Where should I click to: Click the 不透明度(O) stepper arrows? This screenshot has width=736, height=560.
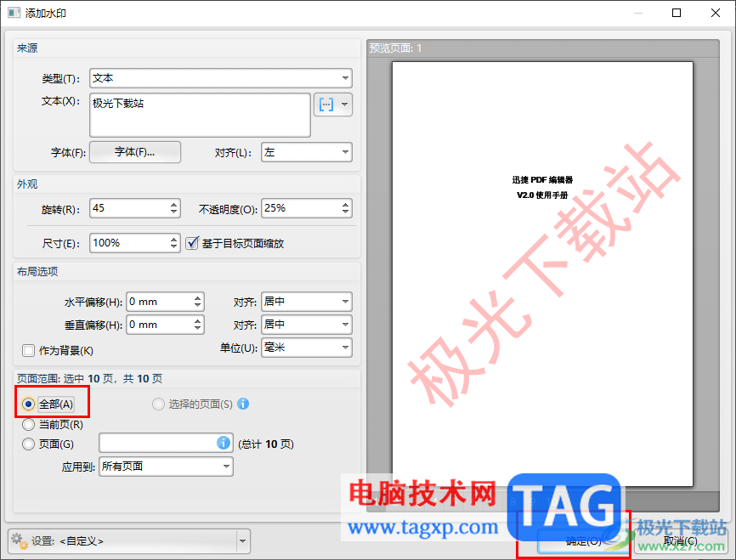click(x=345, y=208)
